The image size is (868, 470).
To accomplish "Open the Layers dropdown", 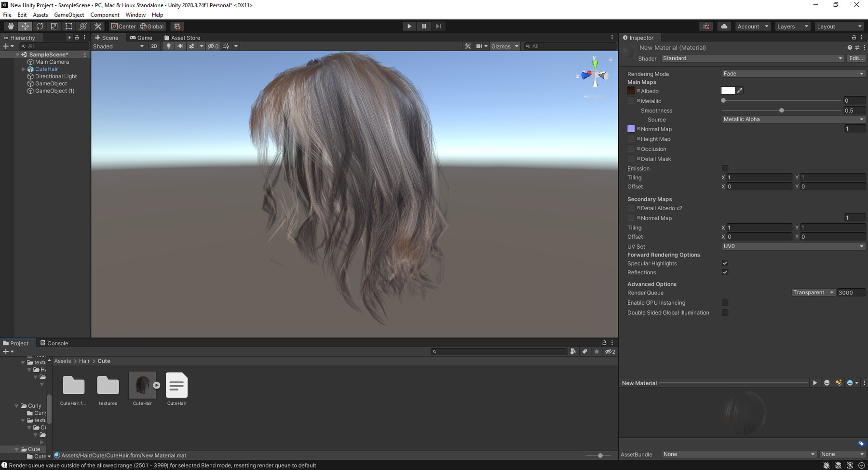I will [792, 27].
